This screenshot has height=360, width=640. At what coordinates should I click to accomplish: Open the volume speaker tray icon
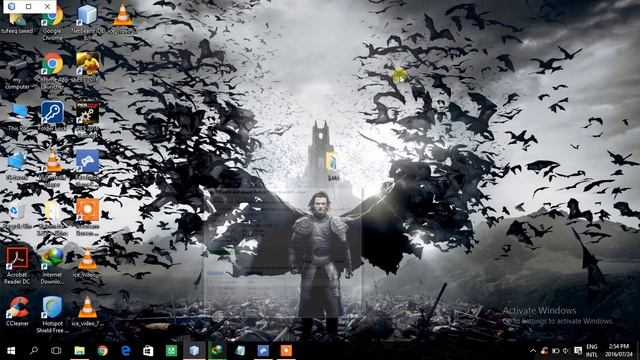pos(566,351)
